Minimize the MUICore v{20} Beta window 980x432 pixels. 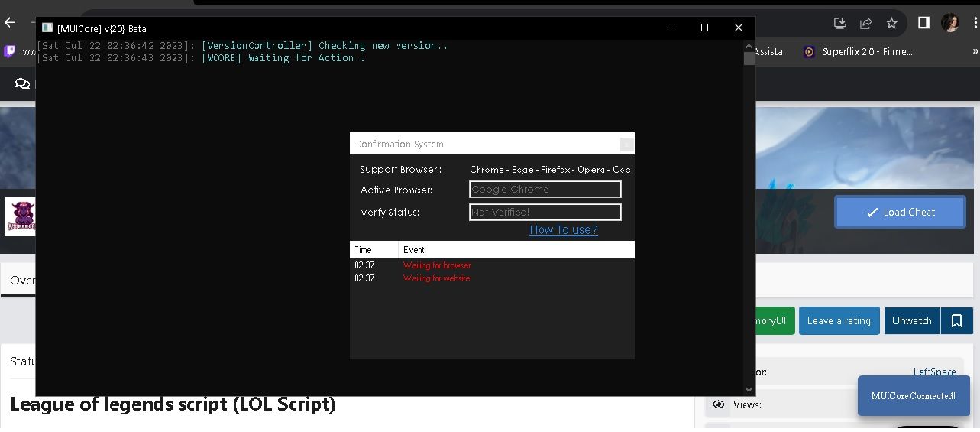(x=671, y=28)
